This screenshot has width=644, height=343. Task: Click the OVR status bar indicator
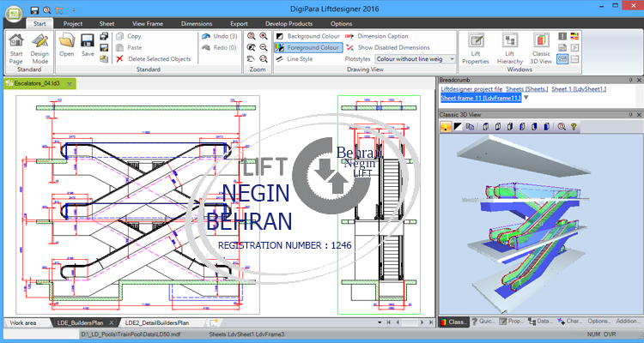(610, 334)
